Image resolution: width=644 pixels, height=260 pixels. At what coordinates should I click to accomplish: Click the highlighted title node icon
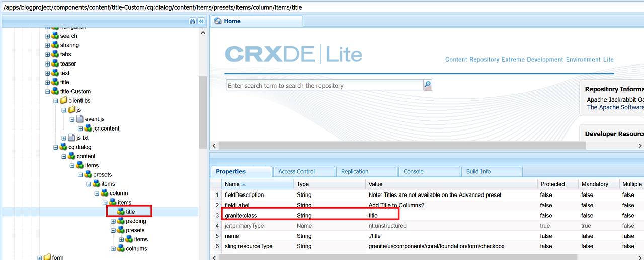coord(121,212)
